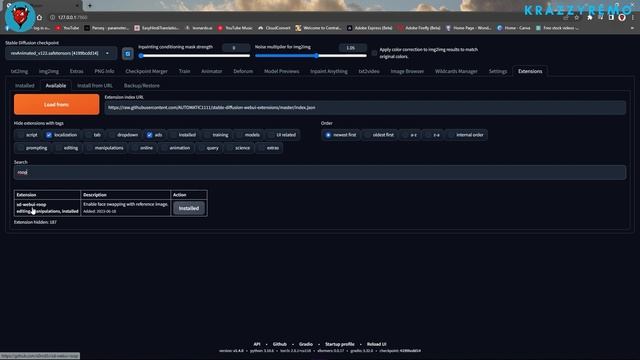This screenshot has height=360, width=640.
Task: Switch to the img2img tab
Action: 49,71
